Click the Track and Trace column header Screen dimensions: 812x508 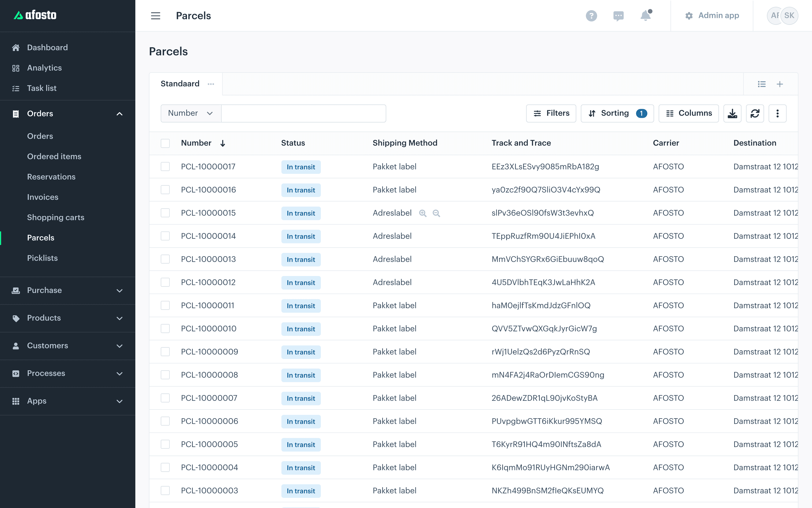click(x=521, y=143)
